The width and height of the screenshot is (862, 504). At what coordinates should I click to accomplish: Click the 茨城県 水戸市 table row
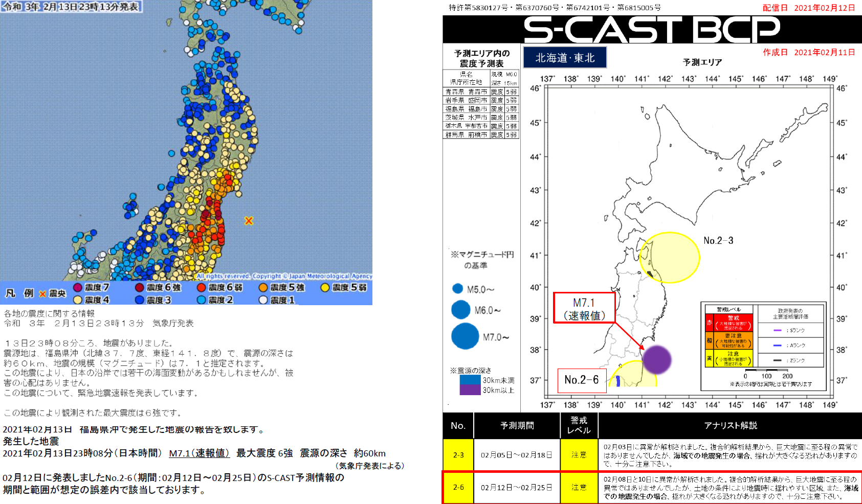481,118
